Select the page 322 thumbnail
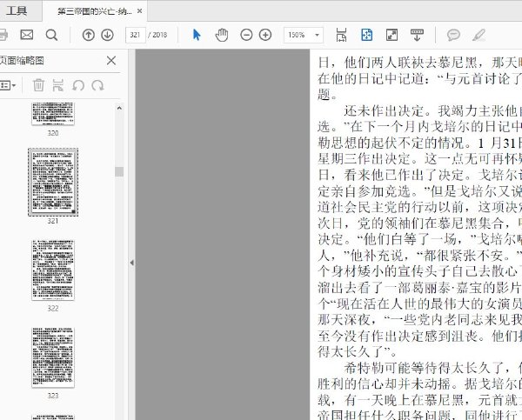 point(53,268)
